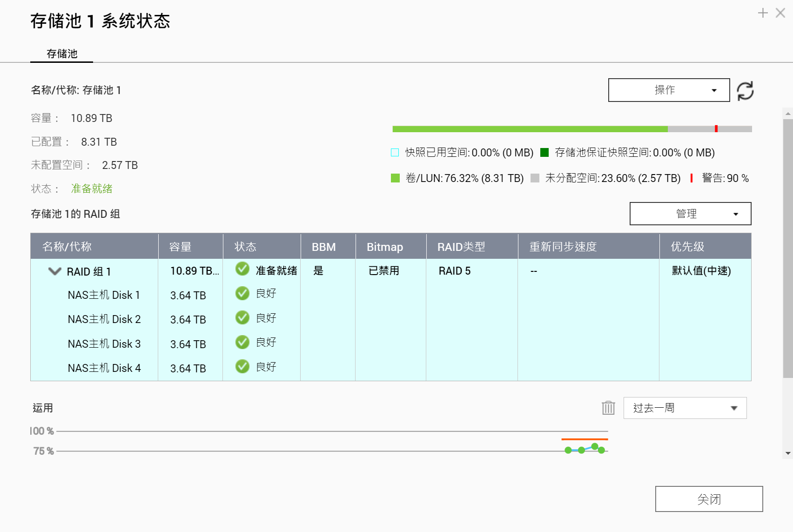Click status check icon for Disk 1
The width and height of the screenshot is (793, 532).
(242, 293)
